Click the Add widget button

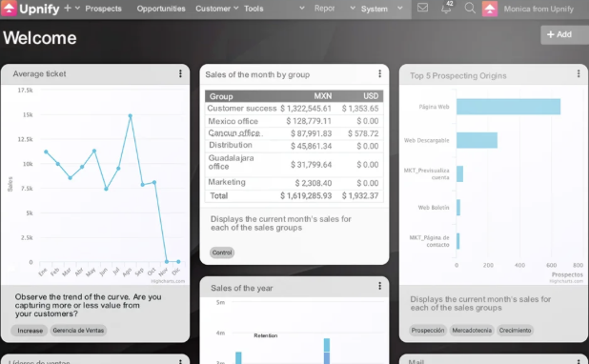[564, 34]
